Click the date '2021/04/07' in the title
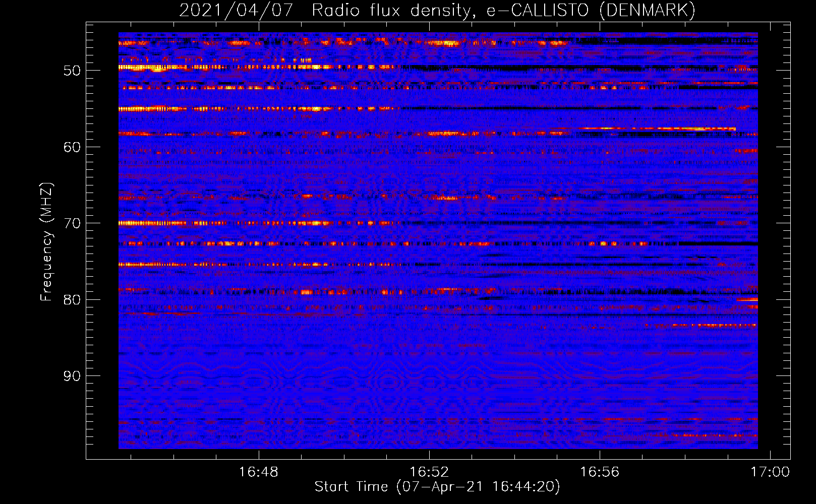Screen dimensions: 816x504 click(x=236, y=10)
